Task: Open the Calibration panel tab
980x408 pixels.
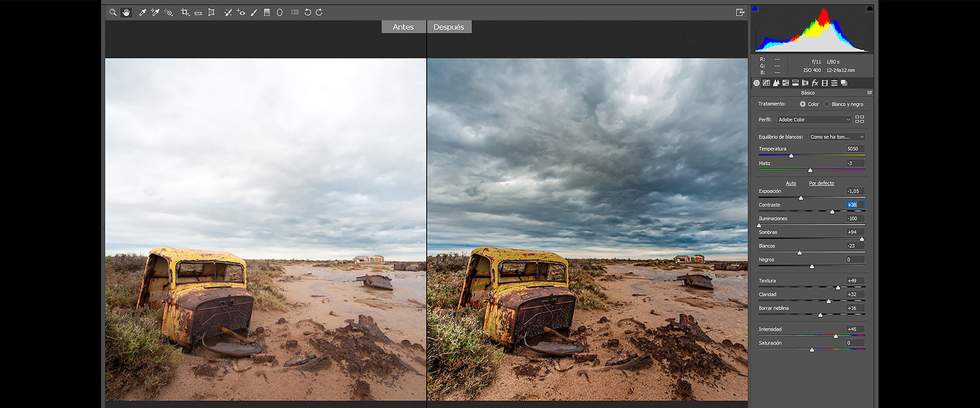Action: pos(825,83)
